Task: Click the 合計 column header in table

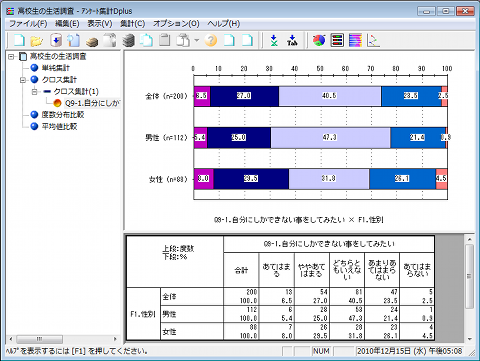Action: [241, 270]
